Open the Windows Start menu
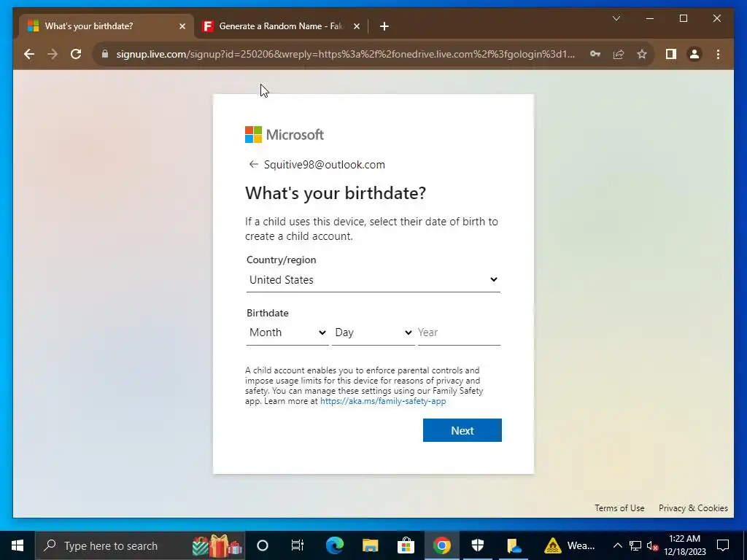 pos(18,545)
